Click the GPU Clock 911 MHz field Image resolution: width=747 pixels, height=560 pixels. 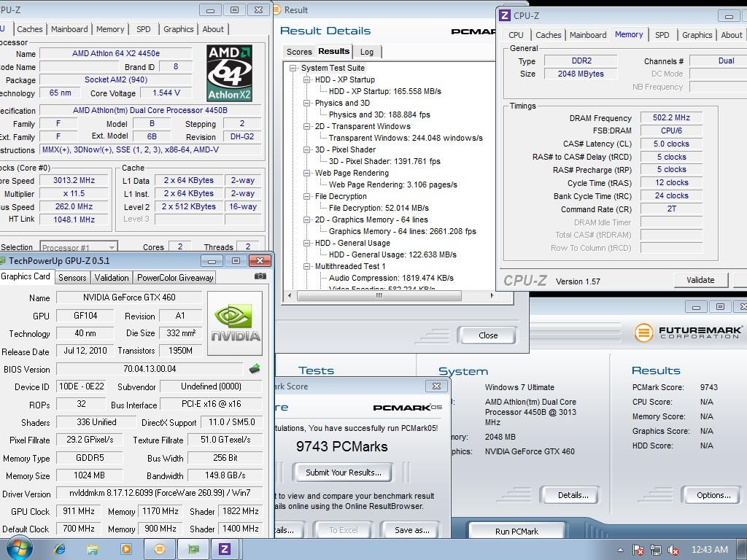pos(79,511)
